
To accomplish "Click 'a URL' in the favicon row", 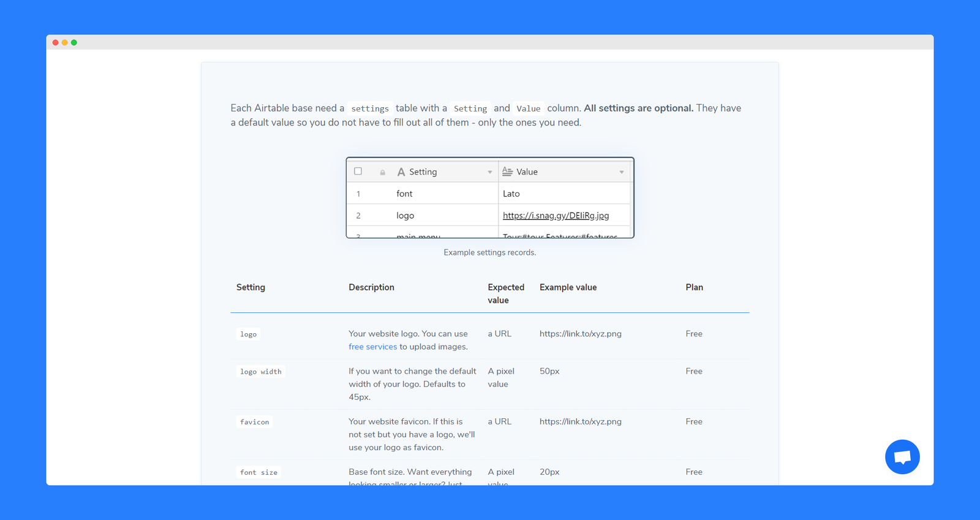I will (500, 421).
